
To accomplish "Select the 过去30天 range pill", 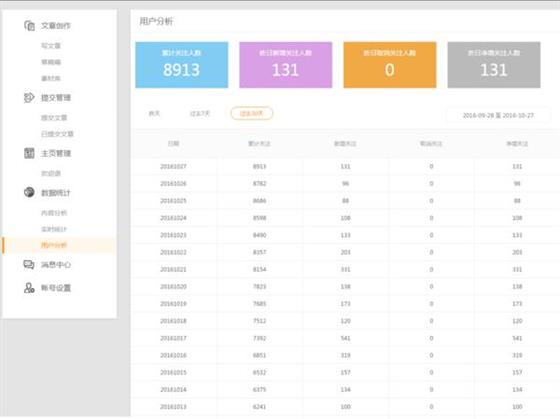I will tap(252, 114).
